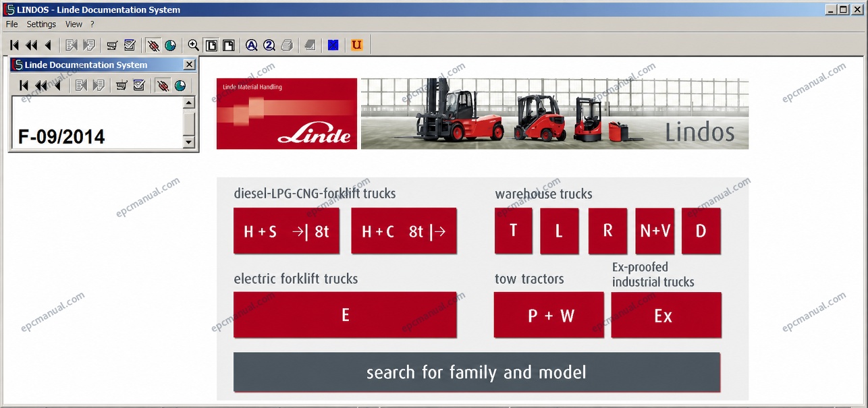Toggle broken-link button in floating Linde panel
The image size is (868, 408).
click(x=163, y=86)
